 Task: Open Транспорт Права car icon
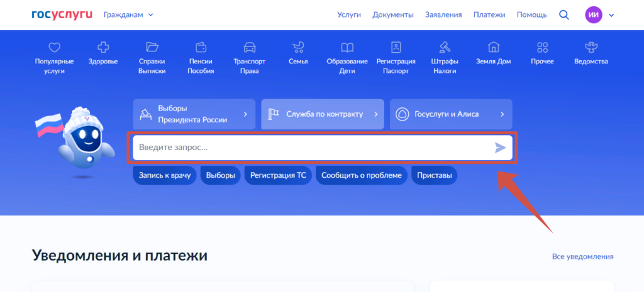[x=250, y=48]
